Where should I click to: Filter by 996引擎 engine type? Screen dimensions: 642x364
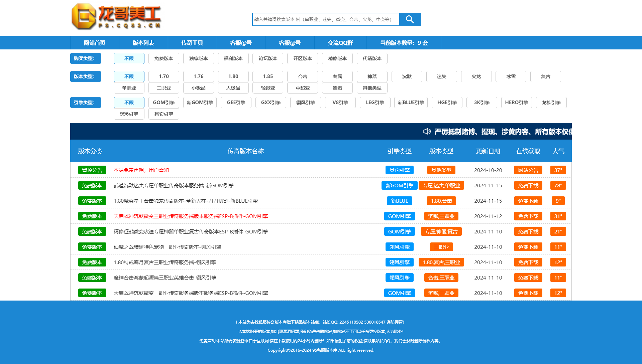click(129, 114)
